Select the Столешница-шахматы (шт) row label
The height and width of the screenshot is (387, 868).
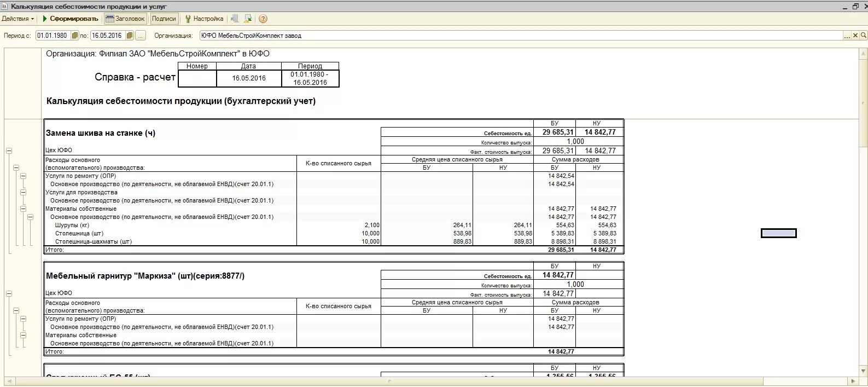click(x=93, y=242)
